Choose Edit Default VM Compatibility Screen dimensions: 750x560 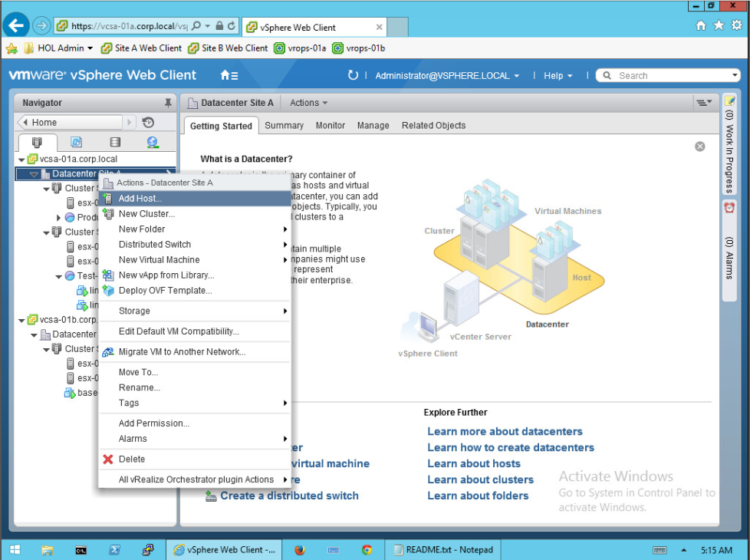[195, 331]
